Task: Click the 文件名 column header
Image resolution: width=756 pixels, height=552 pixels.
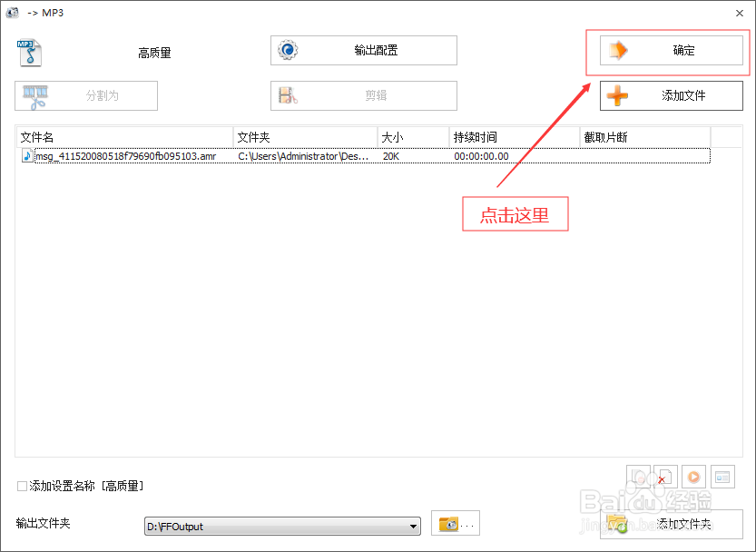Action: click(x=38, y=136)
